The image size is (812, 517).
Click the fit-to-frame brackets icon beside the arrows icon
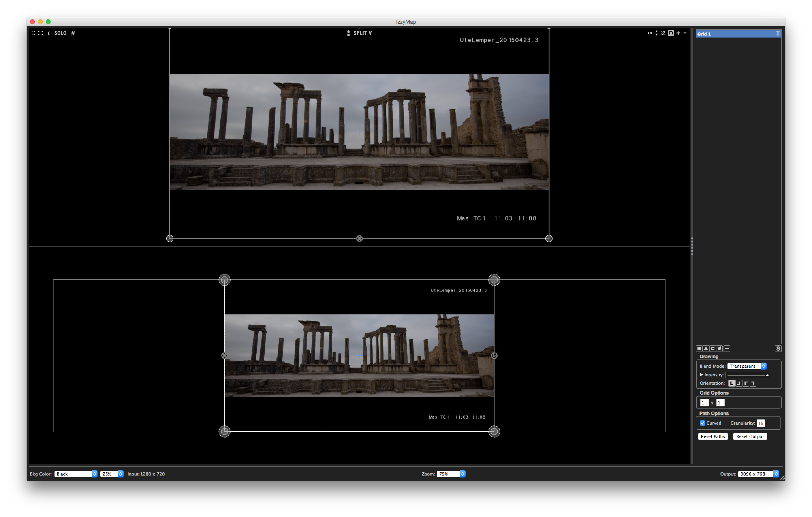[x=40, y=33]
